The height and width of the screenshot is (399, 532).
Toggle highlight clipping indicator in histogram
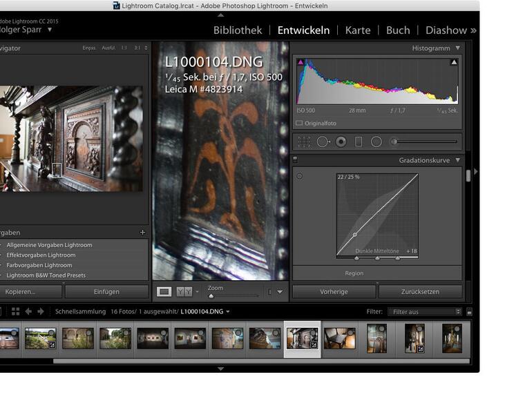click(454, 62)
